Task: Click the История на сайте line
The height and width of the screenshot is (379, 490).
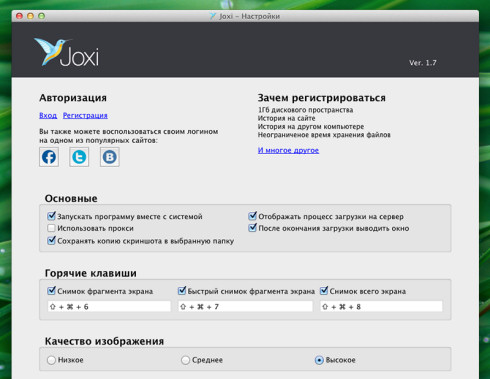Action: [x=286, y=118]
